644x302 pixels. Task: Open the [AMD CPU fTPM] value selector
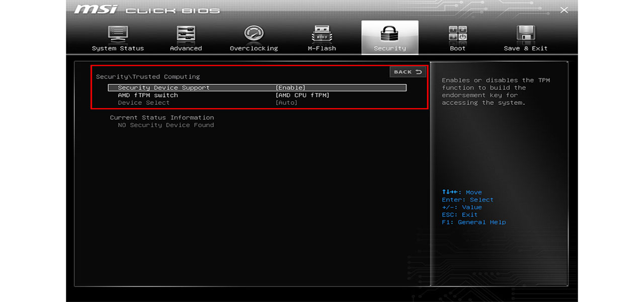[x=302, y=95]
